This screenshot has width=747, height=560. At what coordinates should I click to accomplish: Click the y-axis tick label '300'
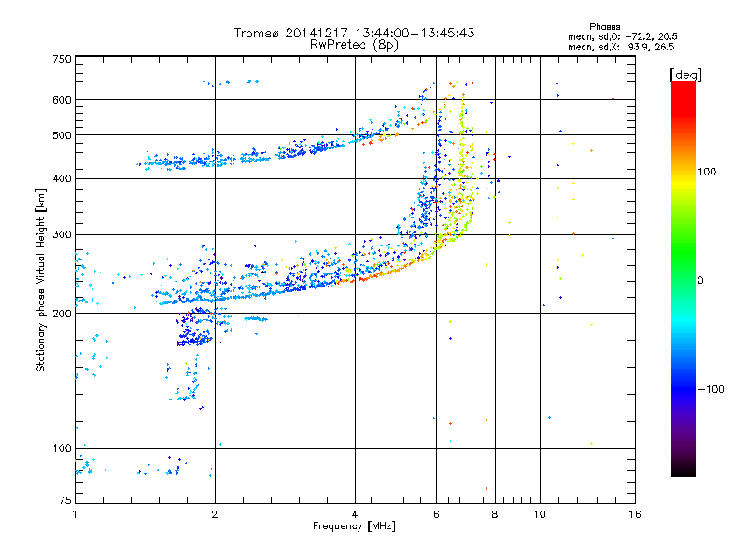tap(62, 235)
